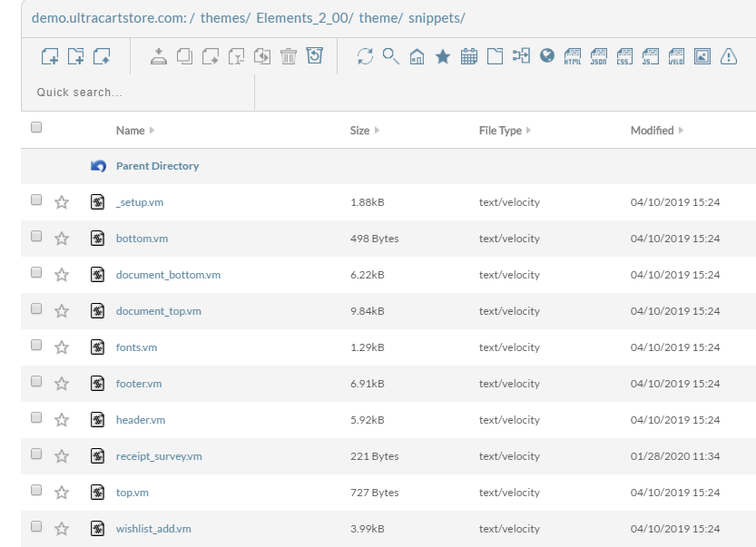Open the search magnifier tool

pyautogui.click(x=390, y=56)
